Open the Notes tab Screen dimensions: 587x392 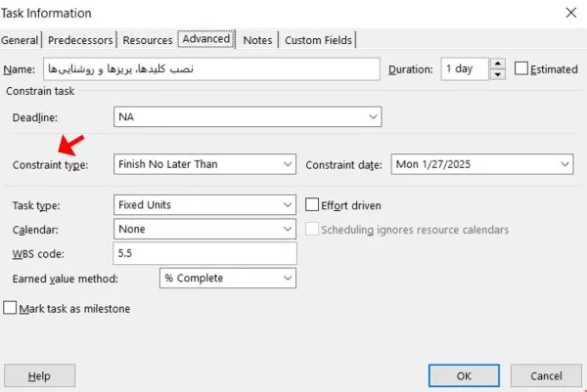coord(258,40)
